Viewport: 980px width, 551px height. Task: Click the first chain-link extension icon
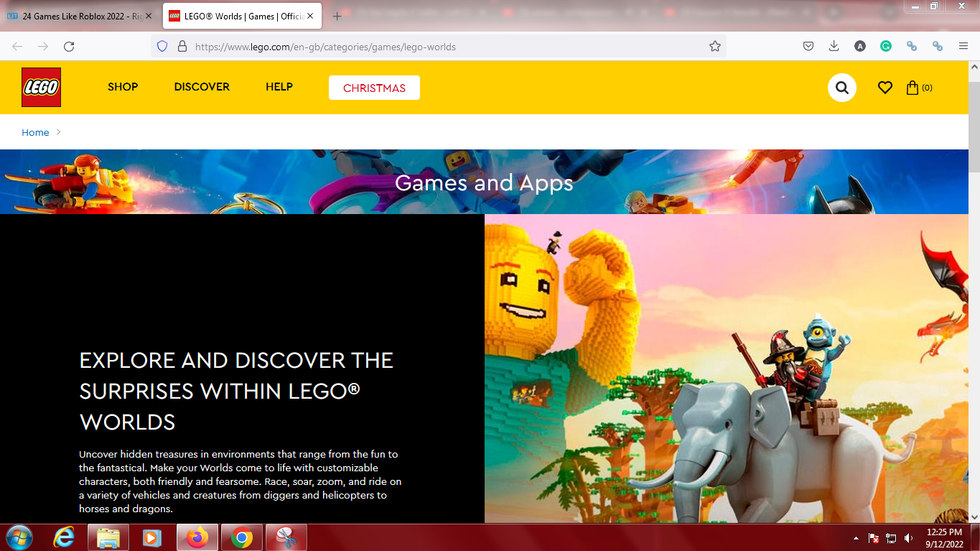(912, 47)
